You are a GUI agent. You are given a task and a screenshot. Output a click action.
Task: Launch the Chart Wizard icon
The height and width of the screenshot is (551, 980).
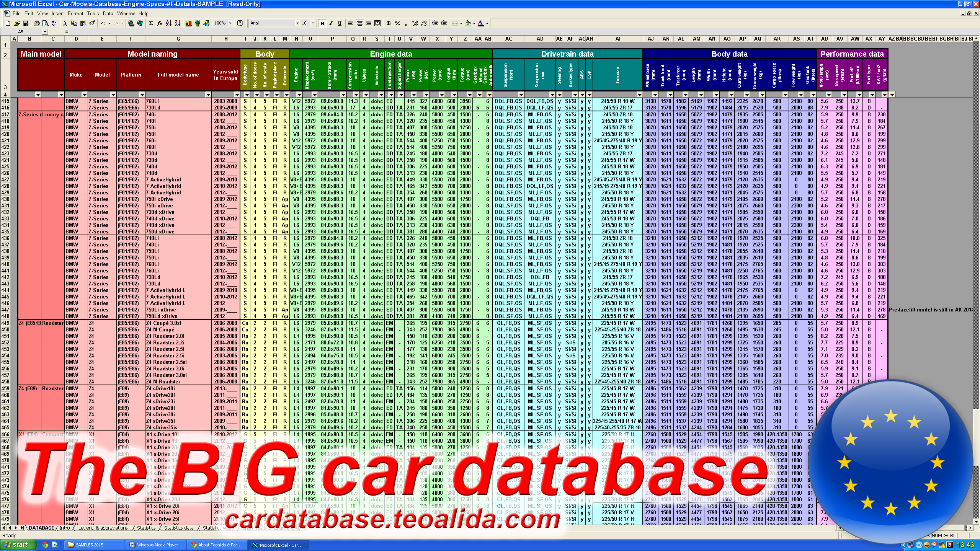(188, 23)
